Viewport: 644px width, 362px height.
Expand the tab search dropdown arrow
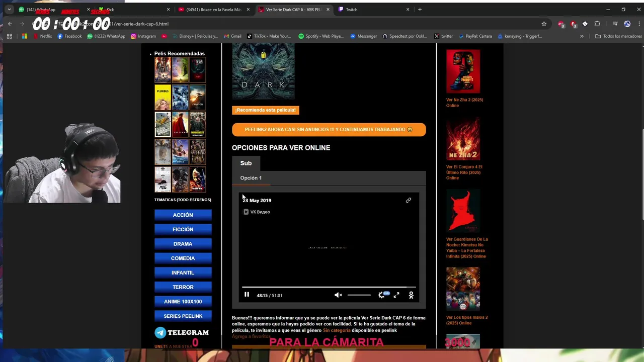tap(9, 10)
